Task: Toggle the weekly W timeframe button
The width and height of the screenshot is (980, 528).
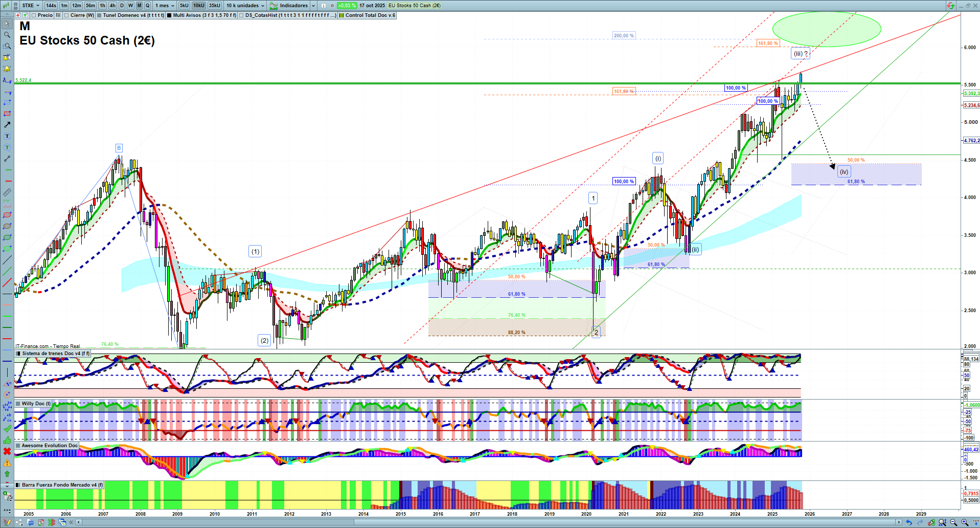Action: point(130,6)
